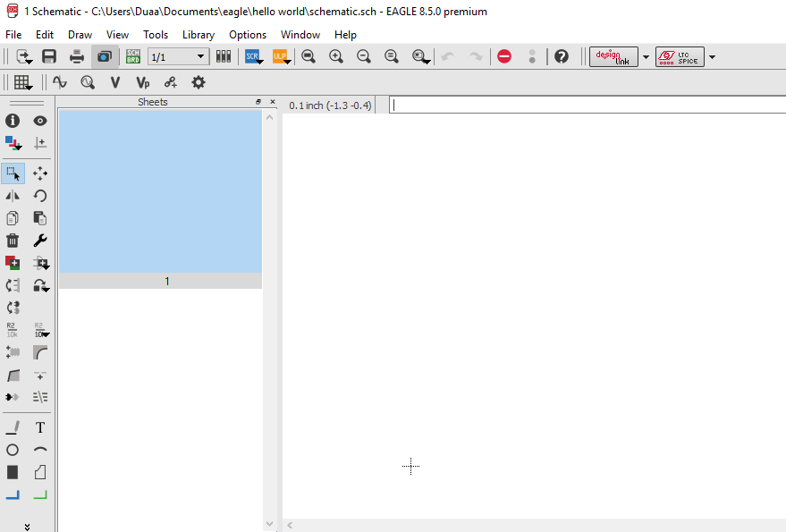This screenshot has width=786, height=532.
Task: Open the Edit menu
Action: (x=45, y=35)
